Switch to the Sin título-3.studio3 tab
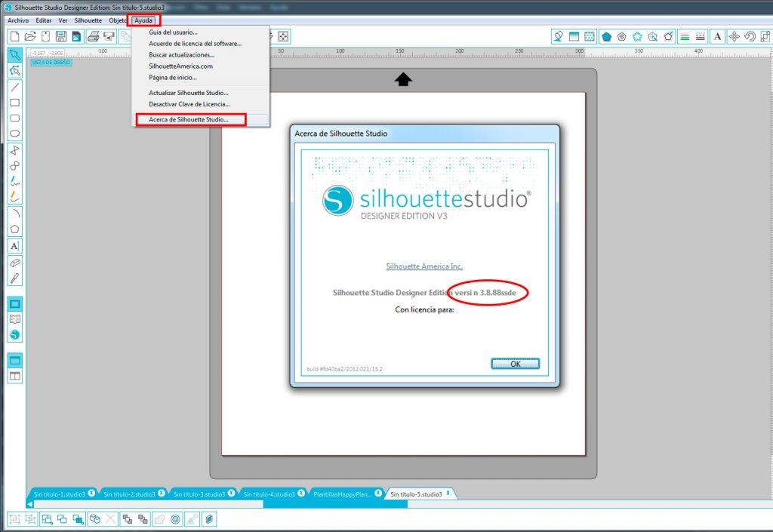Screen dimensions: 773x532 click(x=199, y=494)
